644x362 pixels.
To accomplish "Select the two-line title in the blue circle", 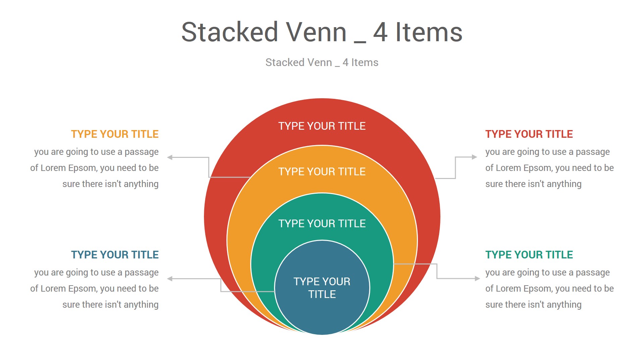I will [x=322, y=288].
